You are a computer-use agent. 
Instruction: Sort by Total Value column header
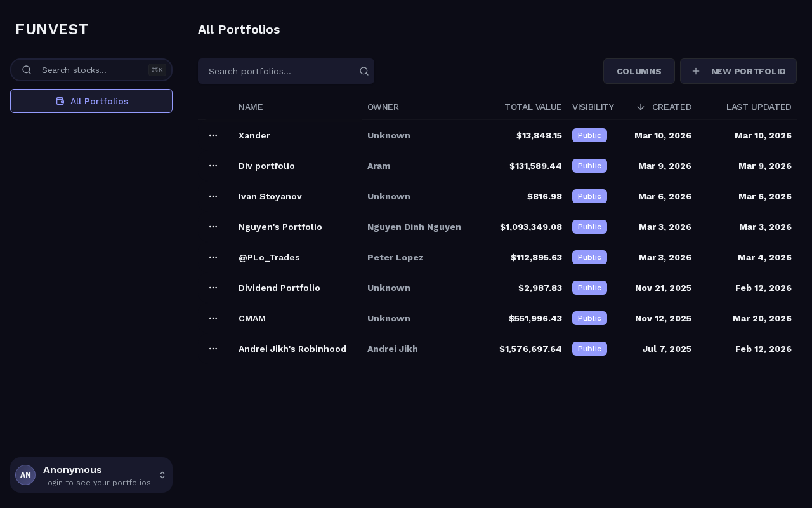pyautogui.click(x=533, y=107)
